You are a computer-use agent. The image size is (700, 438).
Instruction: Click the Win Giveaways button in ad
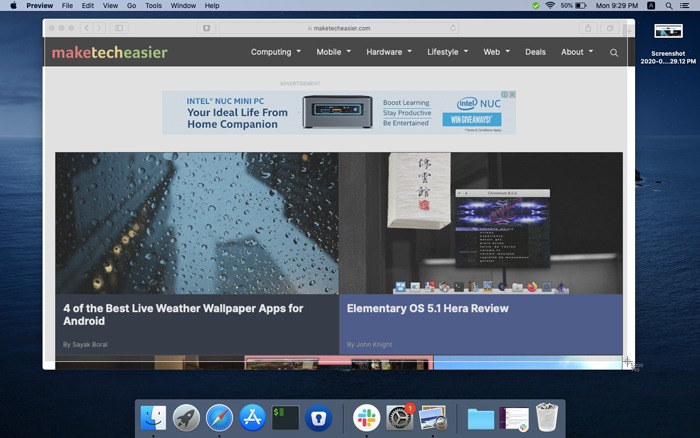click(472, 119)
